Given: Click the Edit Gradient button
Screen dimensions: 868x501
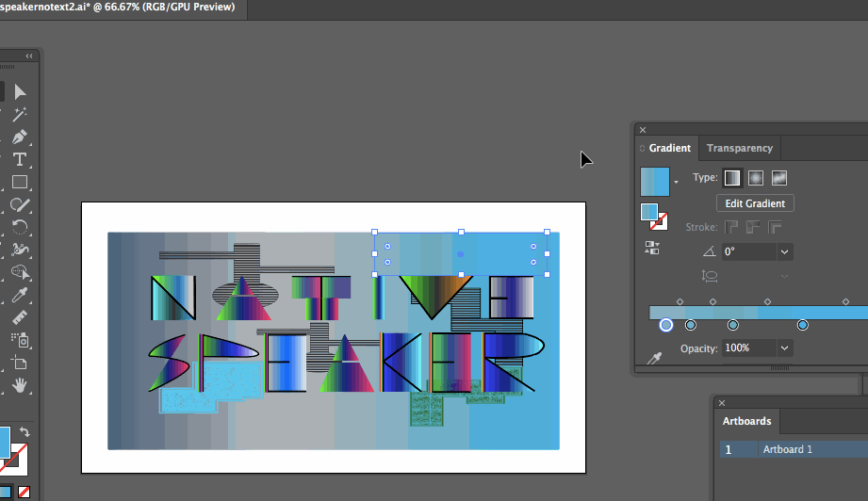Looking at the screenshot, I should 754,203.
